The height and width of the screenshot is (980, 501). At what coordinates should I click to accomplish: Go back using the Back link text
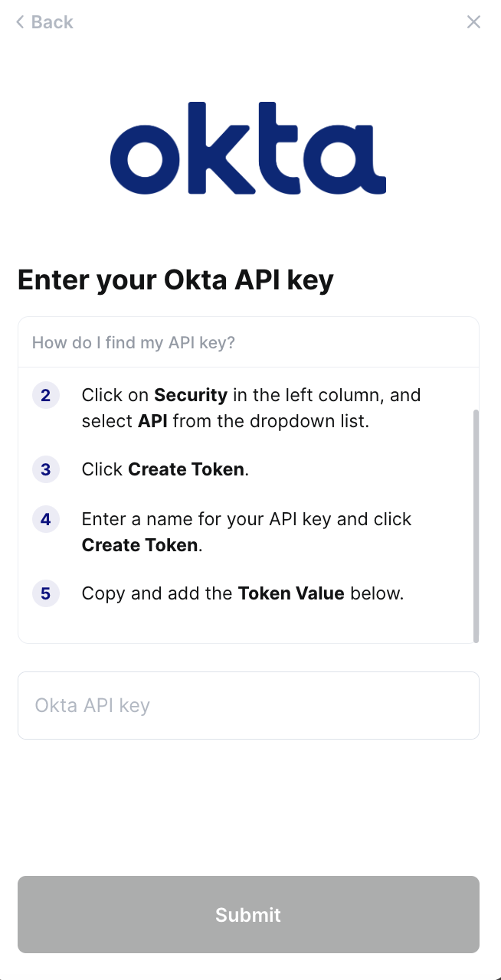click(x=52, y=22)
